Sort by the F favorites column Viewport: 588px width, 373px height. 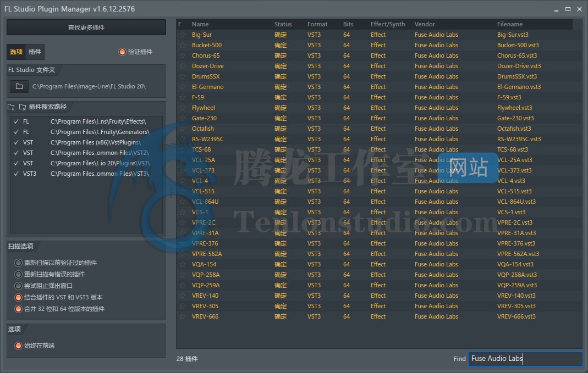point(180,24)
